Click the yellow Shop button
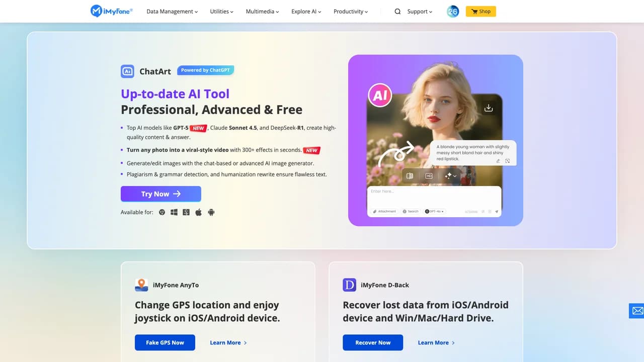 [481, 11]
